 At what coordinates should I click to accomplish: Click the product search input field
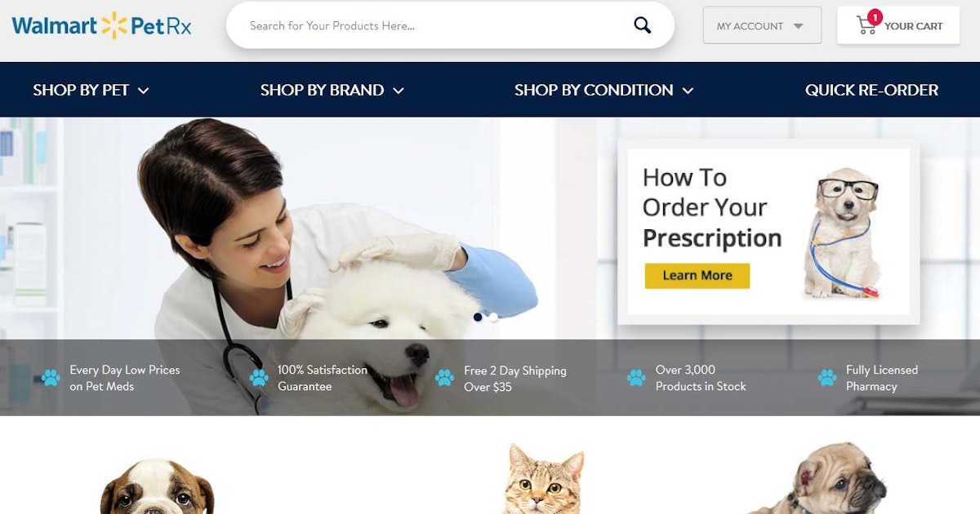(x=437, y=25)
